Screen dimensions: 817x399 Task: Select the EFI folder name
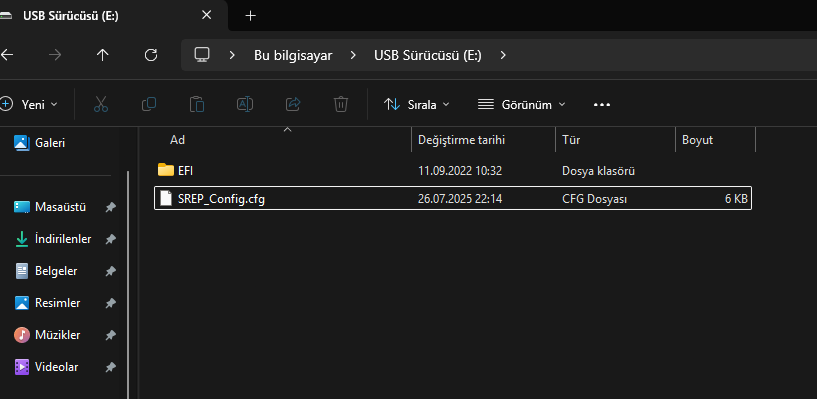click(x=185, y=170)
